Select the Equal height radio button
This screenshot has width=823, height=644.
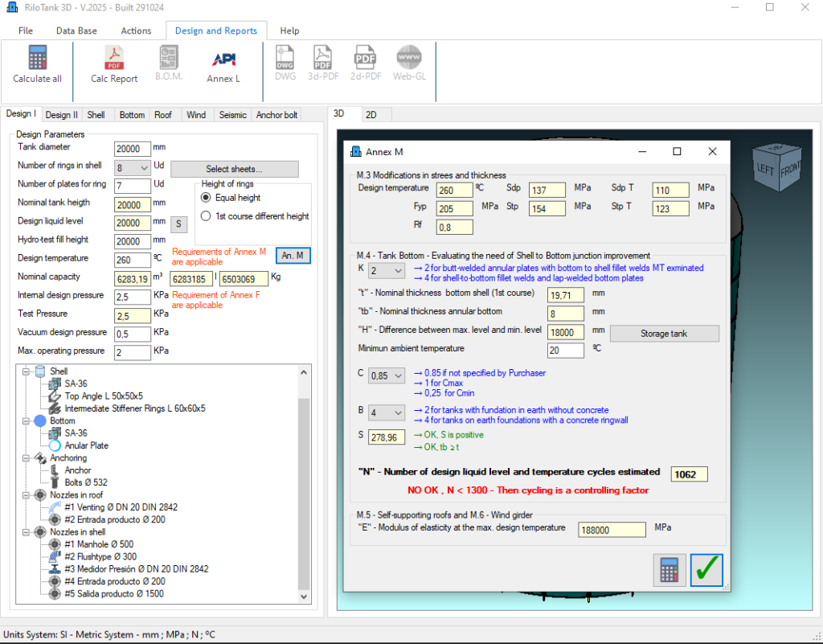[x=206, y=198]
